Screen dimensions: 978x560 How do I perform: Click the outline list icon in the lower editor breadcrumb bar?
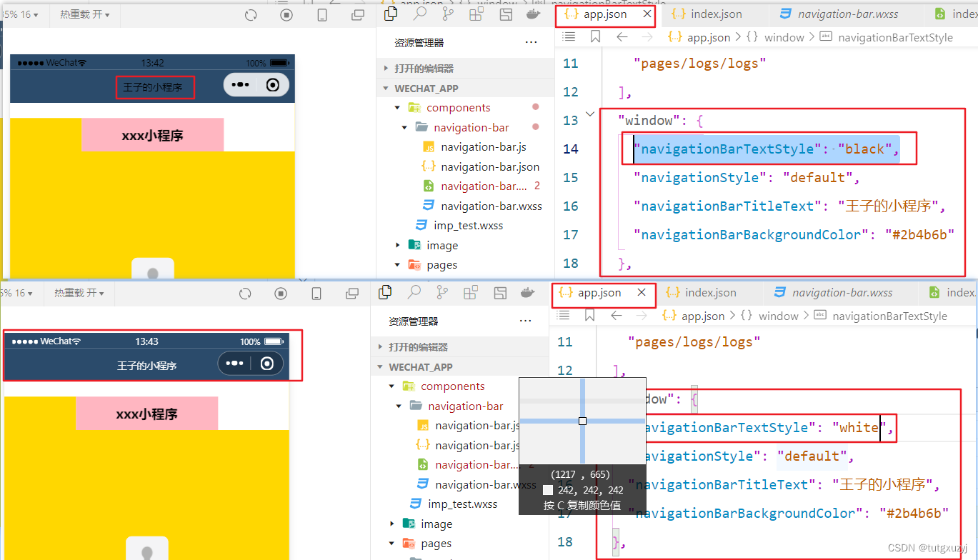563,315
